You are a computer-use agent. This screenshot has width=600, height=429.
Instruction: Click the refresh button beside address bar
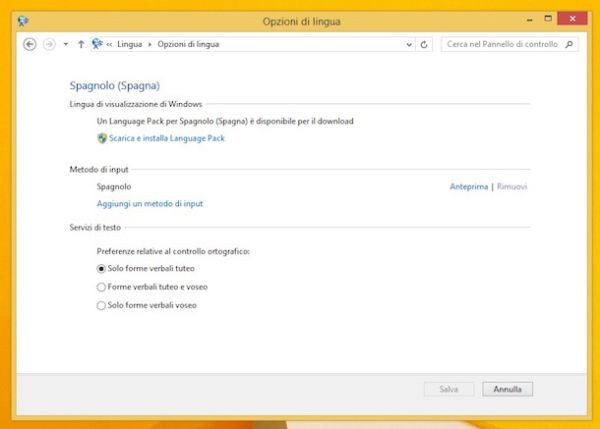pos(425,44)
